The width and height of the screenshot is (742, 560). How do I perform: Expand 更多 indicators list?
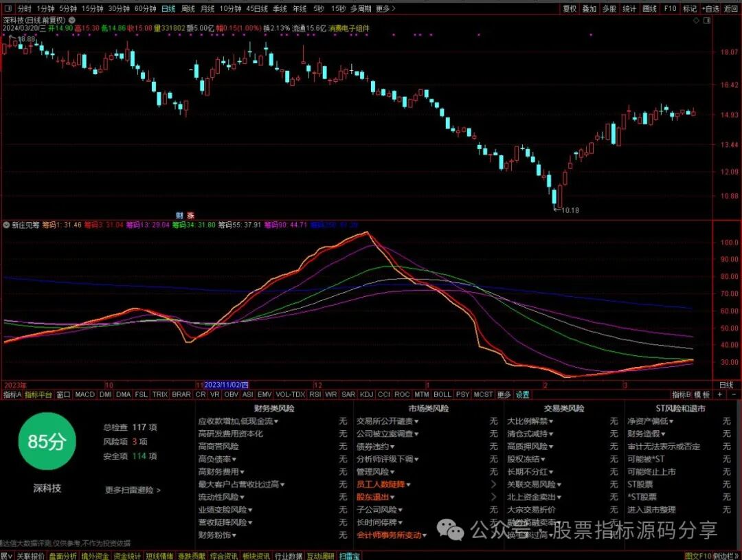(504, 394)
